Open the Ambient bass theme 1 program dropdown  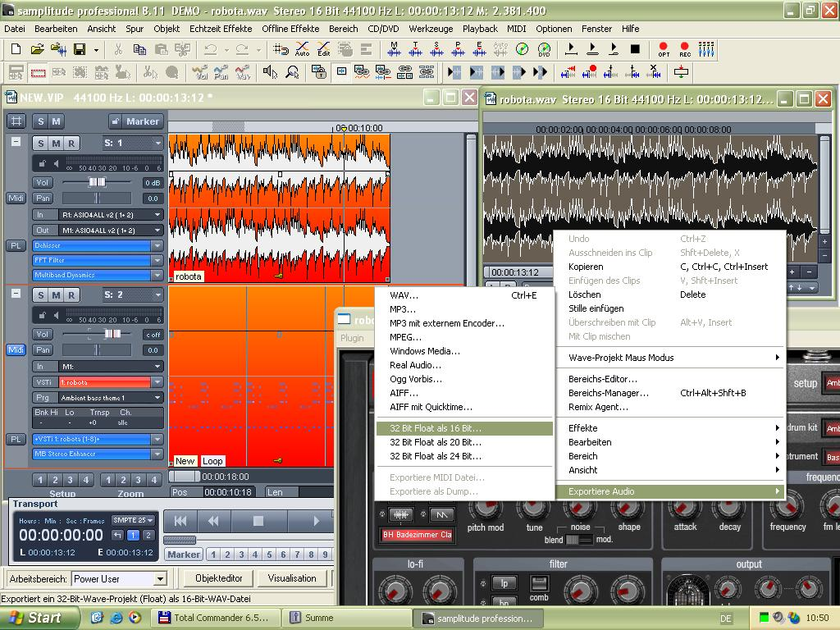[x=157, y=398]
